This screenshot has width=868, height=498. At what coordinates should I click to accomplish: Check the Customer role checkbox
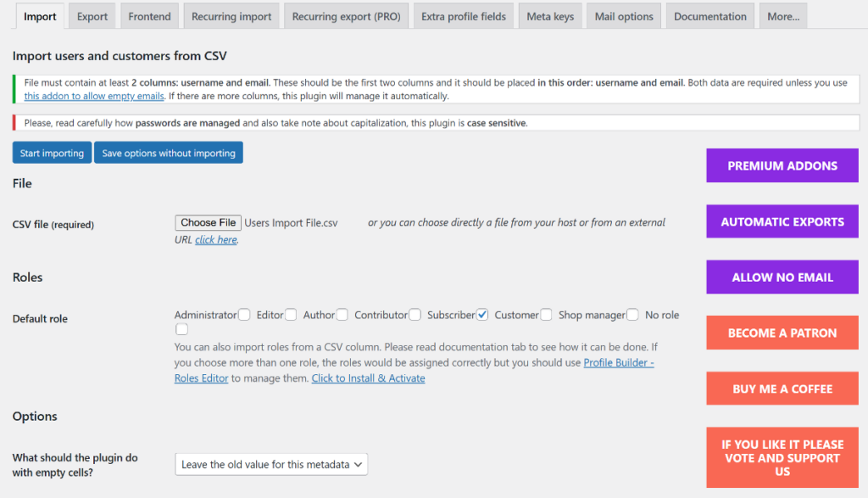546,314
